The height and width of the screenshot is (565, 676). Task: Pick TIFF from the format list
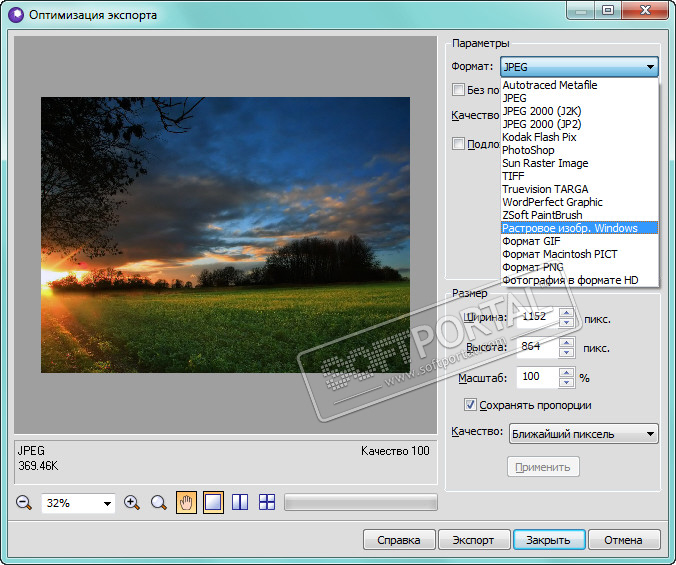point(579,176)
